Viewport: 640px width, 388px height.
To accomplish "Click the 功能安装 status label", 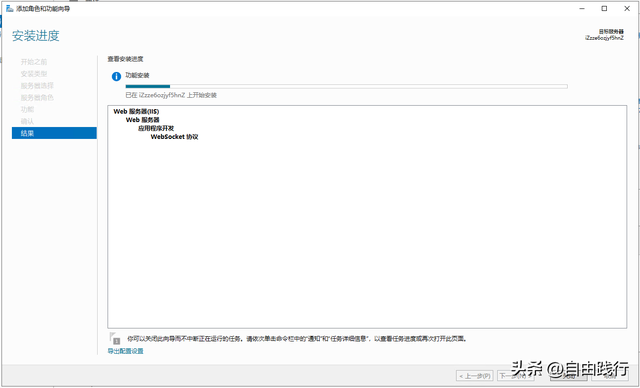I will point(137,75).
